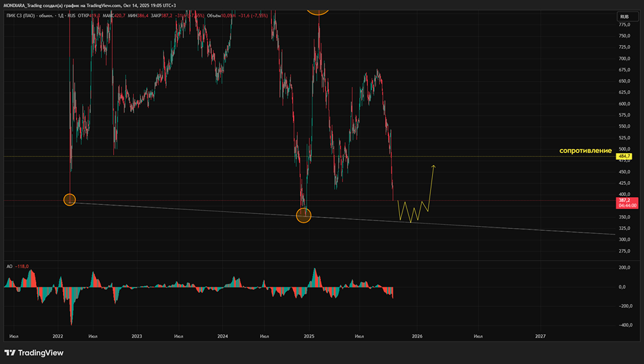Screen dimensions: 644x364
Task: Click the 2026 label on time axis
Action: tap(417, 336)
